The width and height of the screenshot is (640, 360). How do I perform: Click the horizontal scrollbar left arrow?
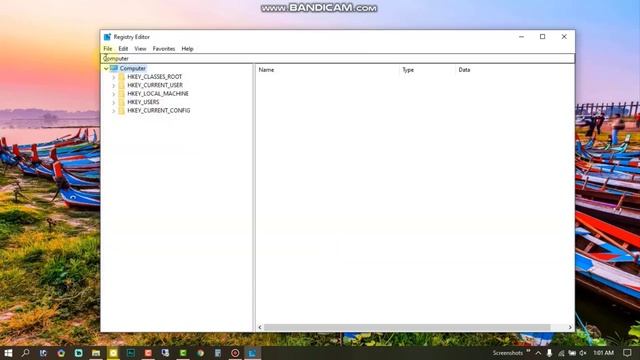[260, 327]
